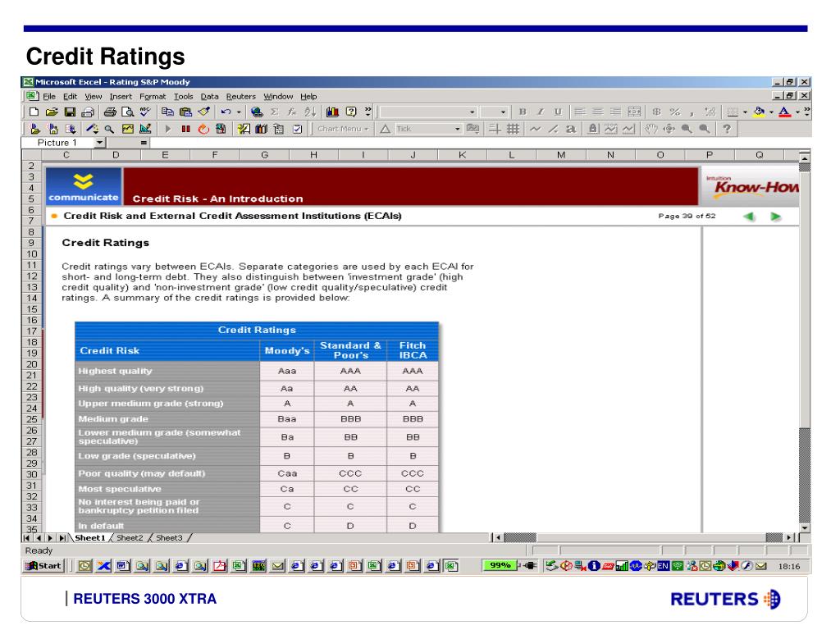
Task: Launch the Chart Wizard bar chart icon
Action: click(333, 112)
